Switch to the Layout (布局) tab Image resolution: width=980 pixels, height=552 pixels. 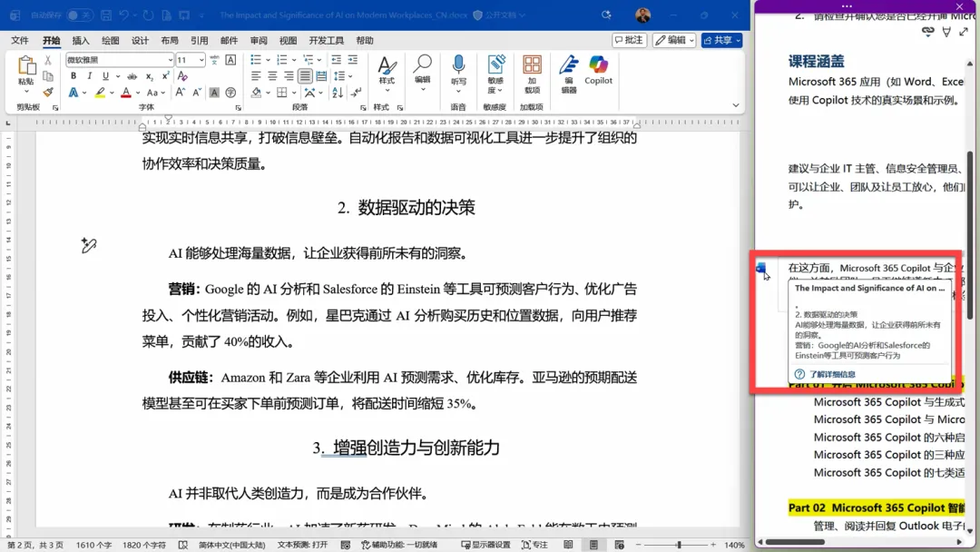[x=170, y=40]
